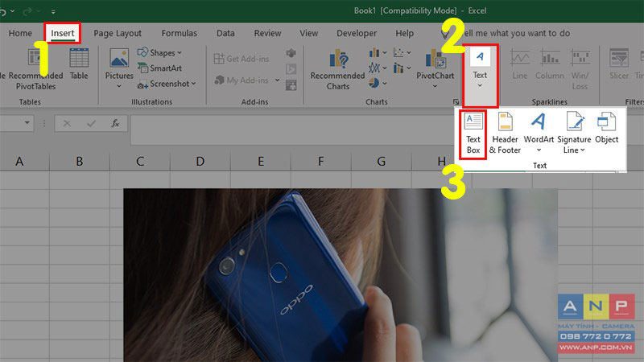Viewport: 644px width, 362px height.
Task: Open Charts dialog launcher
Action: [456, 102]
